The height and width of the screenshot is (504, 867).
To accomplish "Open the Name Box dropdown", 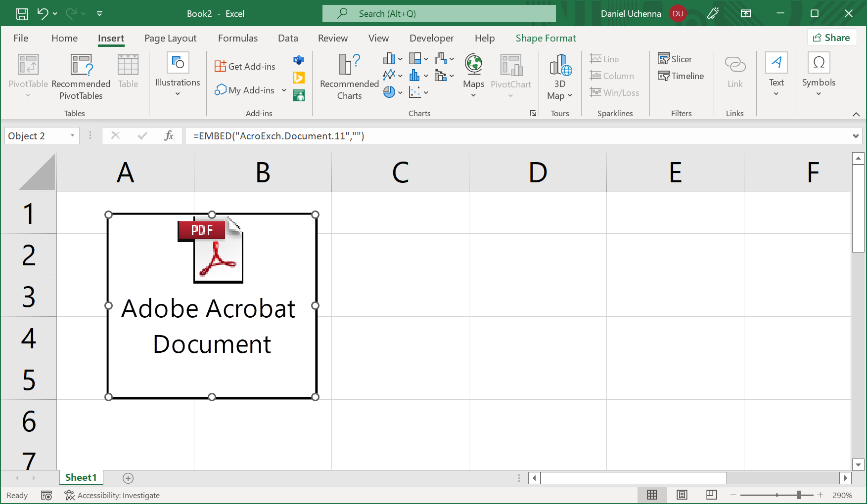I will coord(72,135).
